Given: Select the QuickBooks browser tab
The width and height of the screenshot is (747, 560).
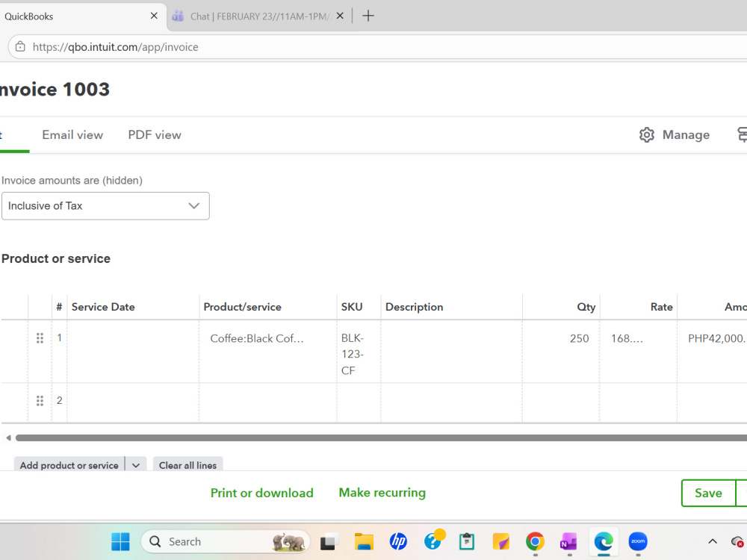Looking at the screenshot, I should (78, 16).
